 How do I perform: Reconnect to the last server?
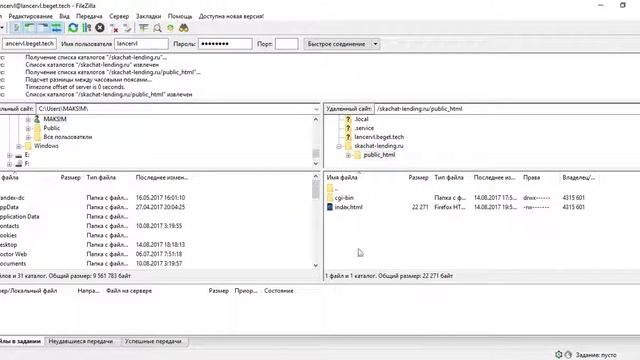pos(127,28)
